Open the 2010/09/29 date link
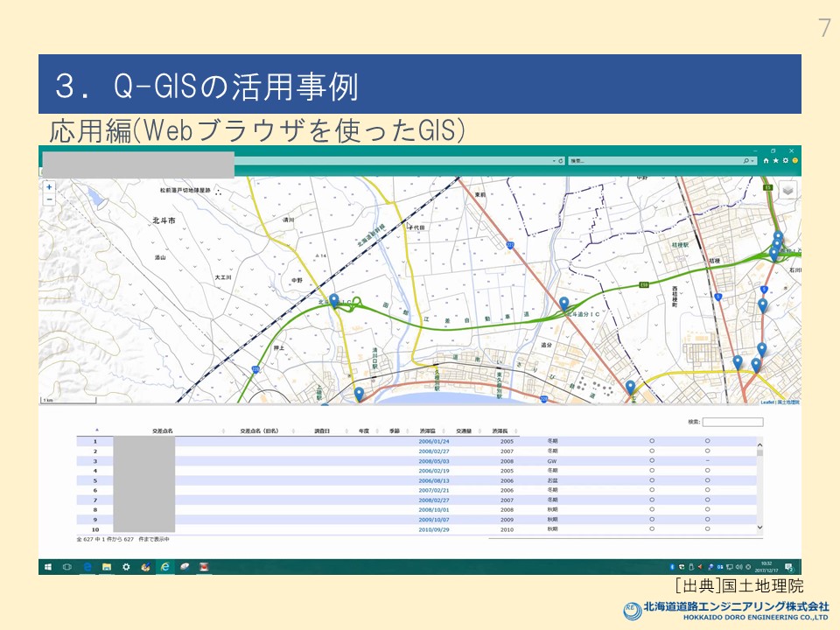Screen dimensions: 840x630 tap(434, 529)
